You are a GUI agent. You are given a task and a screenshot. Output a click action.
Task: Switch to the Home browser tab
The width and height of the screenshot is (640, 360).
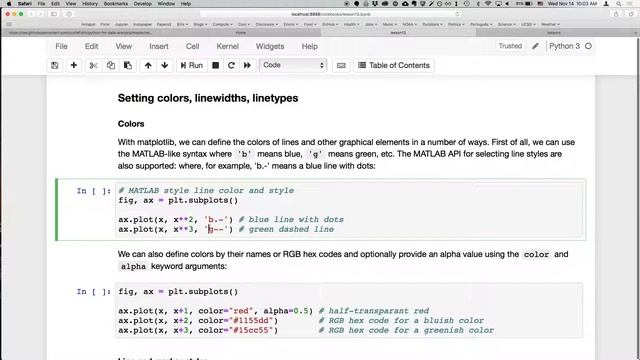pos(241,33)
